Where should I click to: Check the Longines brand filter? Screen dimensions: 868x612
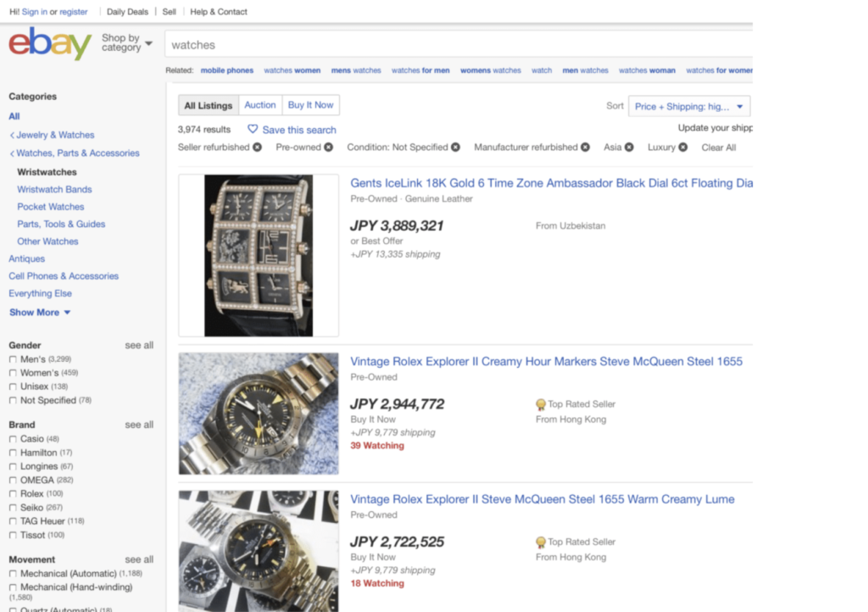(13, 466)
